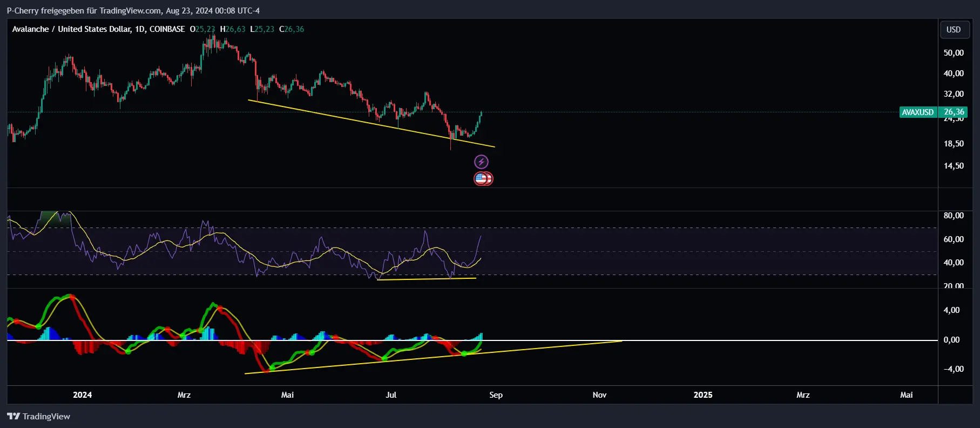The width and height of the screenshot is (980, 428).
Task: Click the 14,50 price axis label
Action: (954, 166)
